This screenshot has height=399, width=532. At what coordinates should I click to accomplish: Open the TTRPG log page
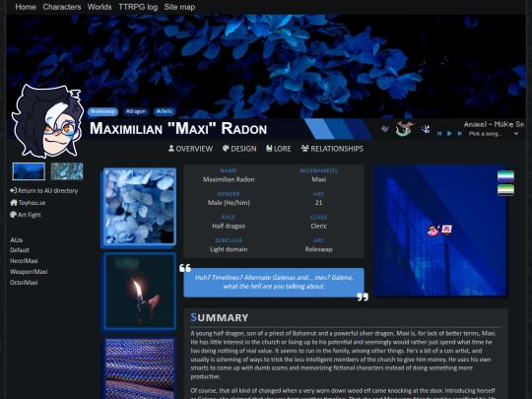tap(138, 7)
